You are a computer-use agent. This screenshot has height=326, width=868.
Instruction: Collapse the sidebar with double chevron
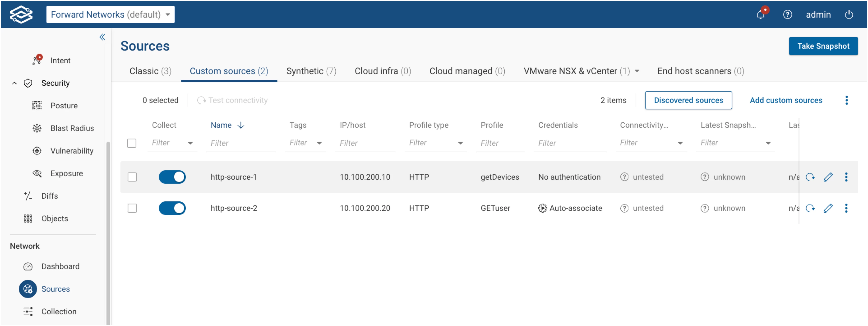pos(102,37)
